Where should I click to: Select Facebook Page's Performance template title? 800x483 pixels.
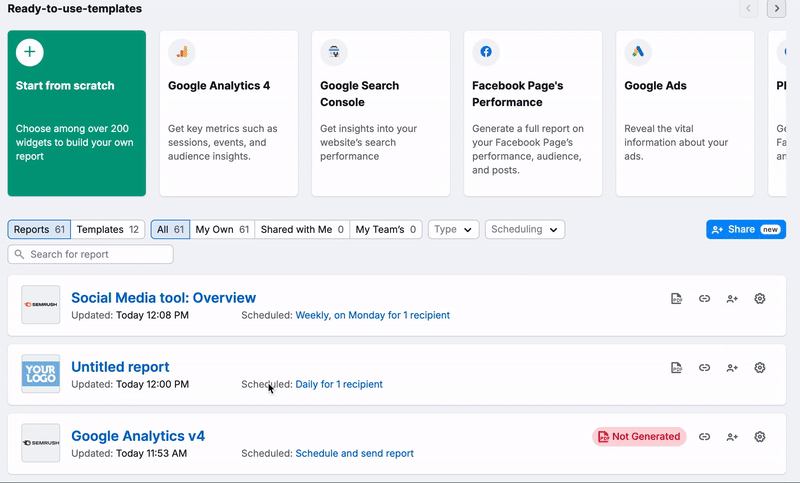[517, 94]
